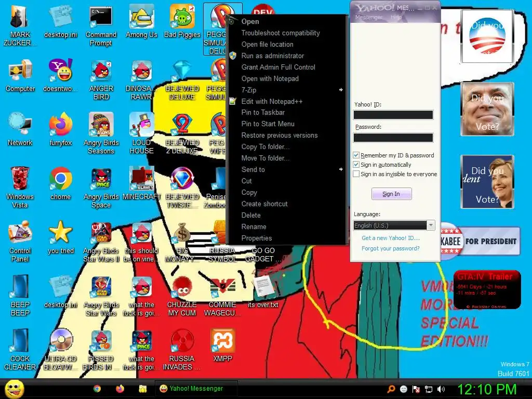Select Edit with Notepad++
This screenshot has height=399, width=532.
(287, 101)
